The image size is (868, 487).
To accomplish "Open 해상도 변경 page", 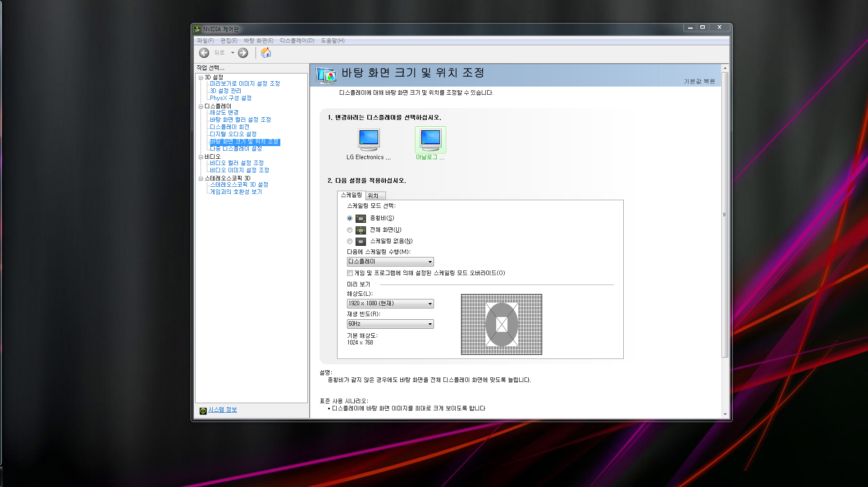I will click(x=224, y=113).
